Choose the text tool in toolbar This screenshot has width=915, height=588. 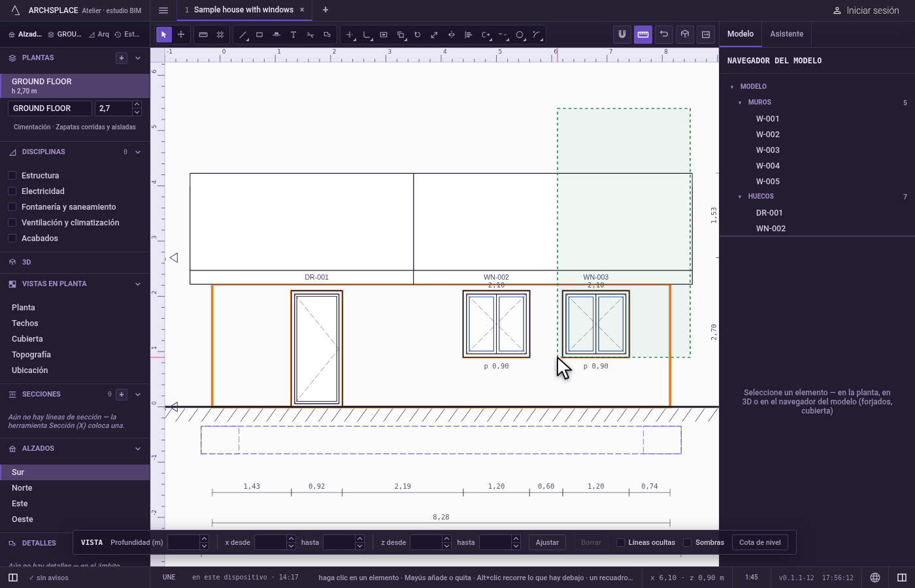click(293, 35)
